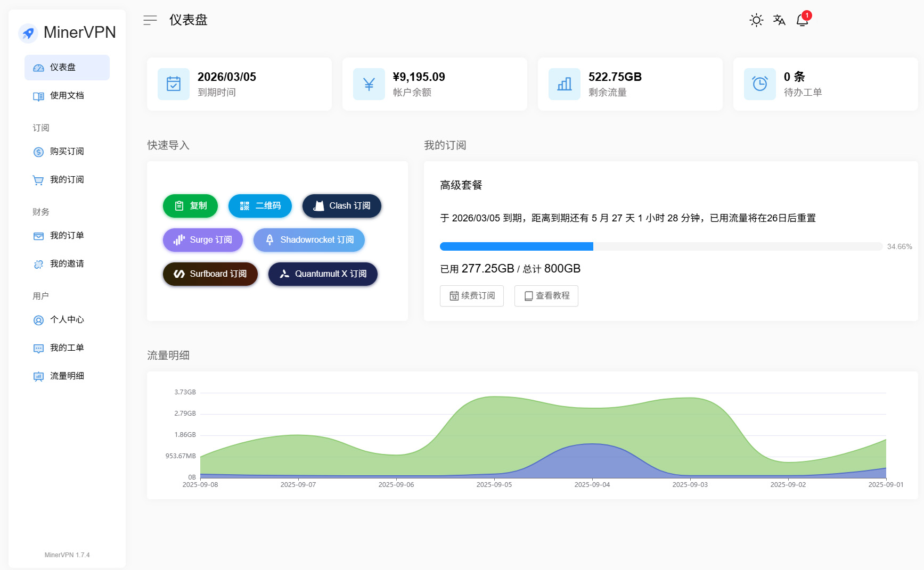
Task: Collapse the sidebar with hamburger icon
Action: (x=150, y=20)
